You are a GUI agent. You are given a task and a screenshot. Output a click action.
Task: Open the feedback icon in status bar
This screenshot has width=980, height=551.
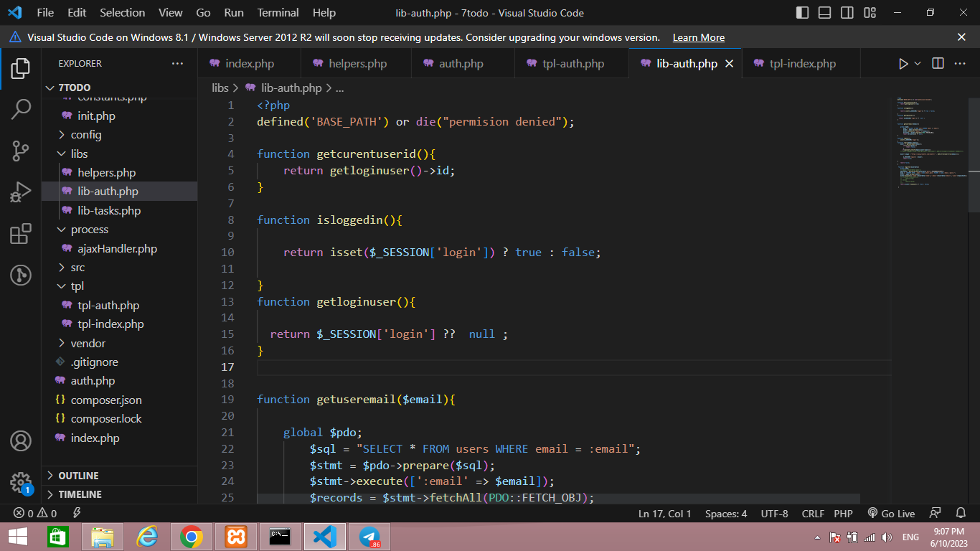click(935, 514)
